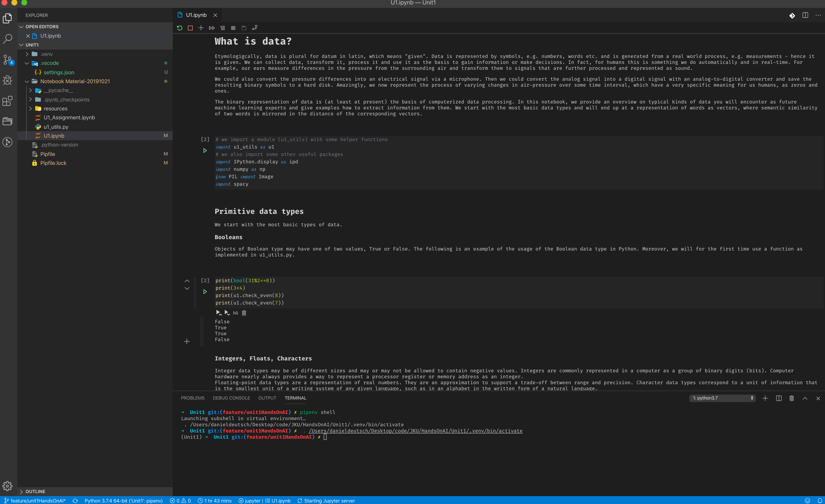Run all cells in the notebook
The height and width of the screenshot is (504, 825).
tap(212, 28)
